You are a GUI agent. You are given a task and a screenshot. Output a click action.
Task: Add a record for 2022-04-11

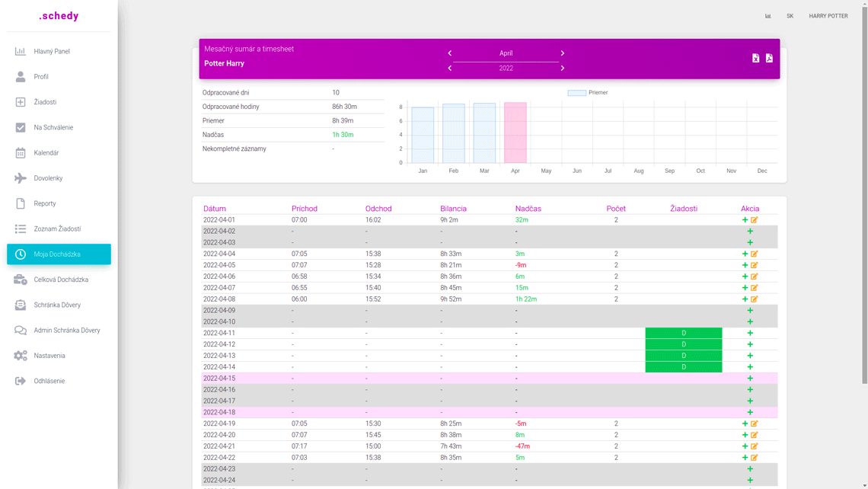tap(750, 334)
